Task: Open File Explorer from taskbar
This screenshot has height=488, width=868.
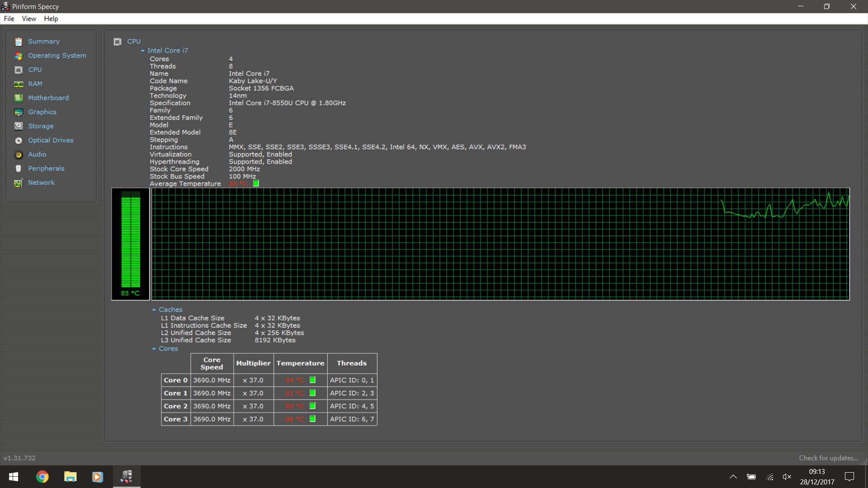Action: (x=70, y=477)
